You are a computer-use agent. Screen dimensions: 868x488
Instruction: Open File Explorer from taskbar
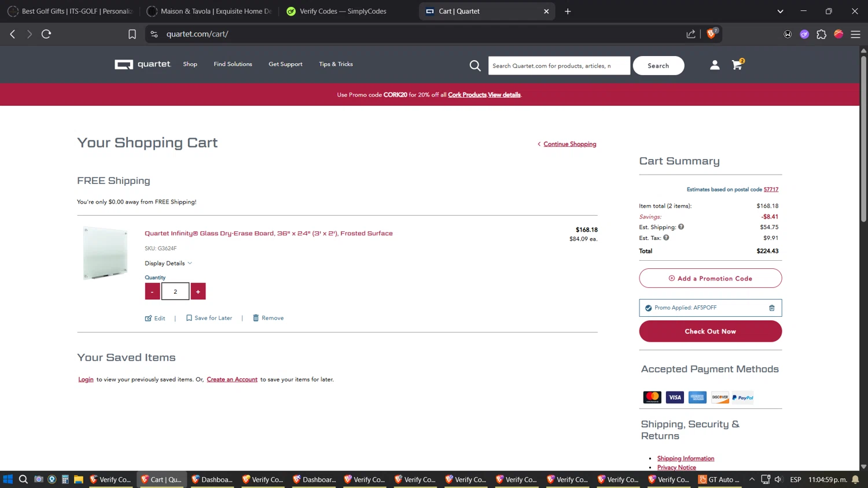tap(79, 479)
